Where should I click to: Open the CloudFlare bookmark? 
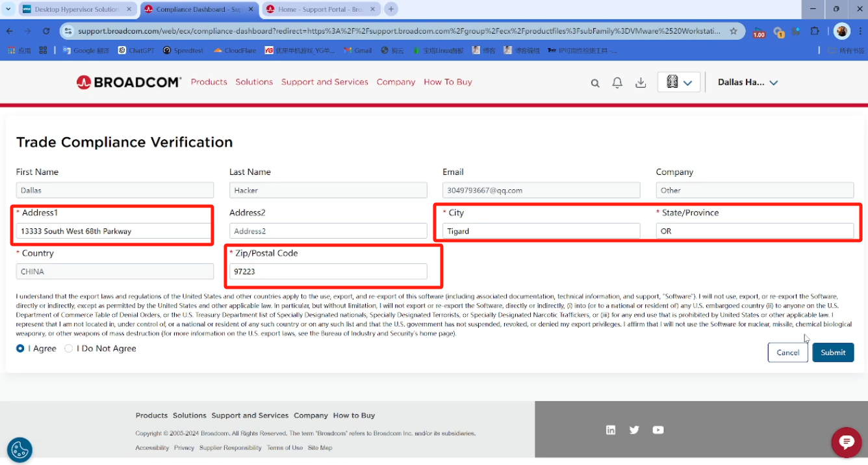pos(235,50)
